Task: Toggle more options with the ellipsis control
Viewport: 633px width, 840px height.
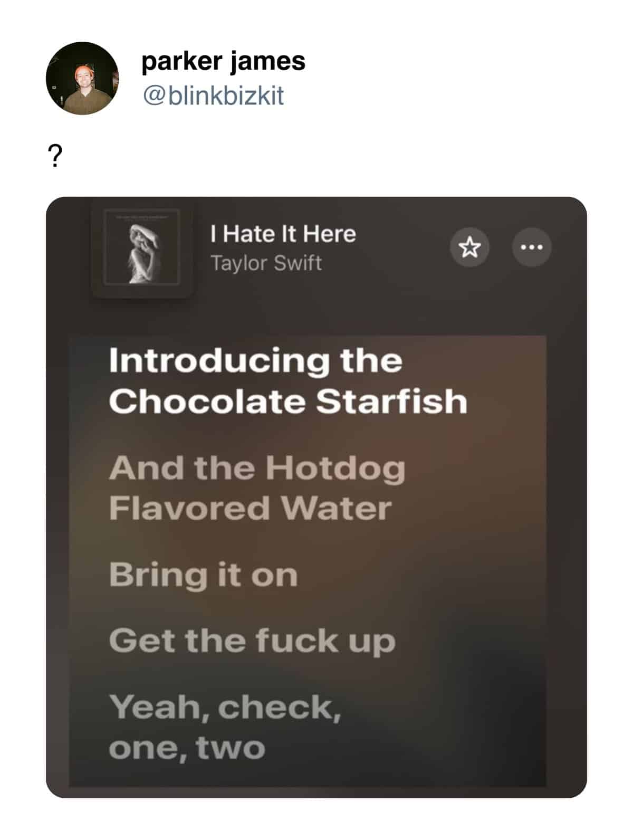Action: tap(532, 248)
